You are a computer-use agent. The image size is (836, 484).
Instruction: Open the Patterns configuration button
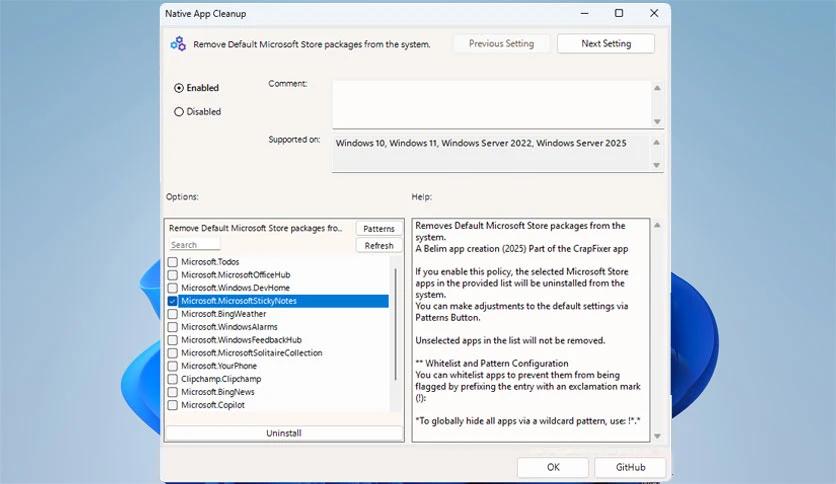pyautogui.click(x=379, y=229)
